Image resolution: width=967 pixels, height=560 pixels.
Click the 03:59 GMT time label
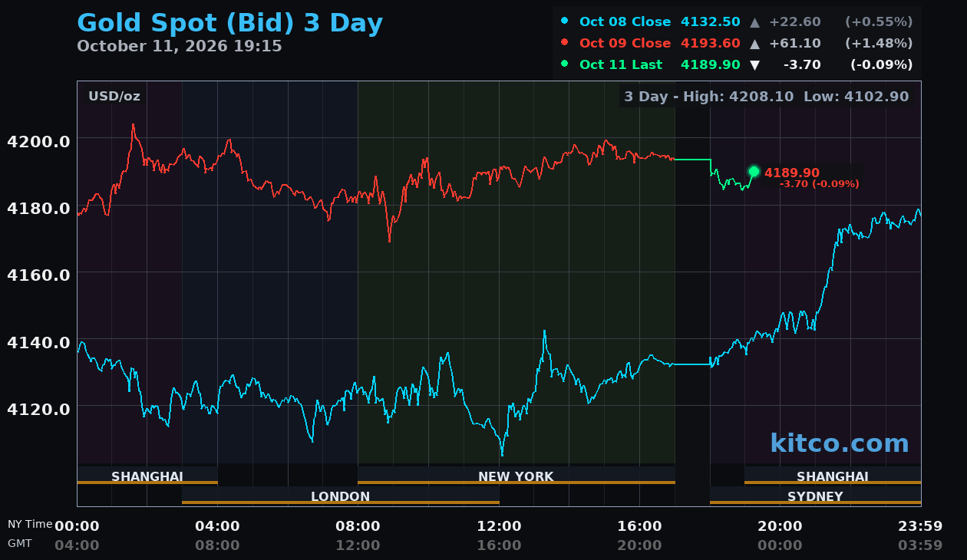click(920, 545)
